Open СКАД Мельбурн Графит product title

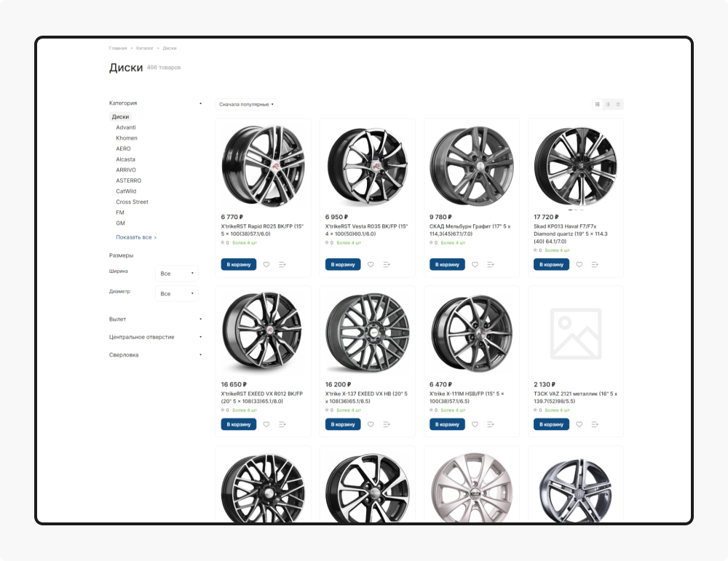[470, 230]
